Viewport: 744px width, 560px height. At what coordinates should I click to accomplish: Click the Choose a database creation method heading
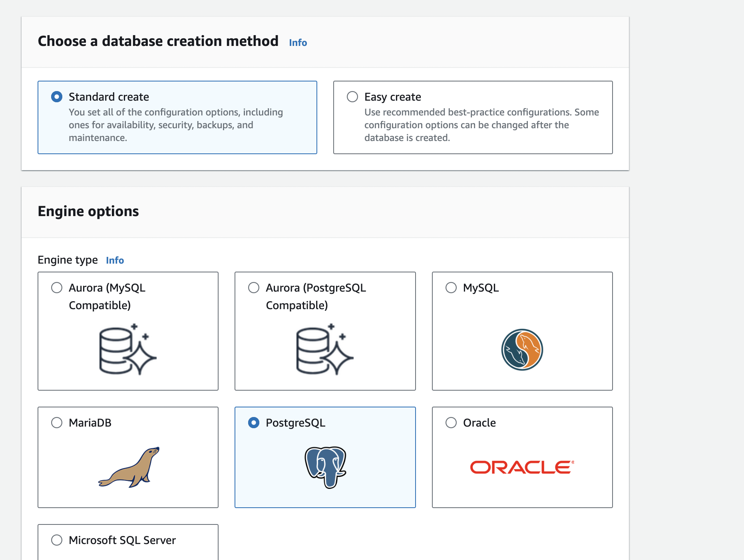pos(158,41)
